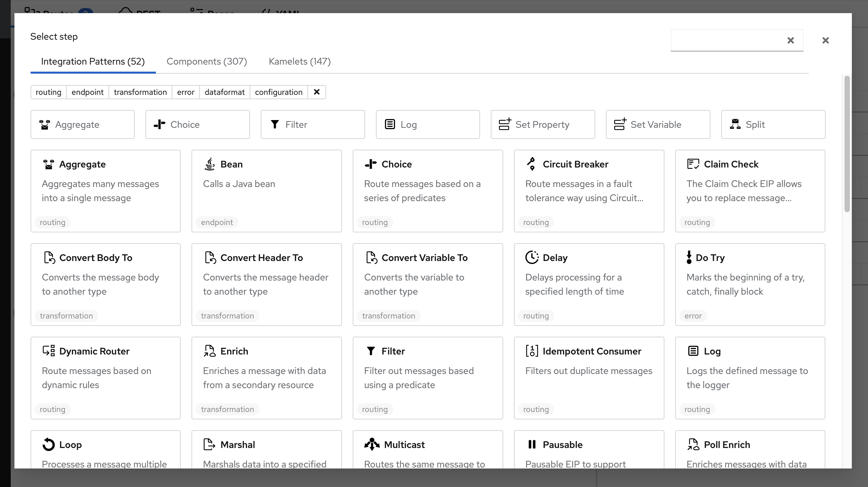Toggle the transformation filter label
The width and height of the screenshot is (868, 487).
pos(140,92)
